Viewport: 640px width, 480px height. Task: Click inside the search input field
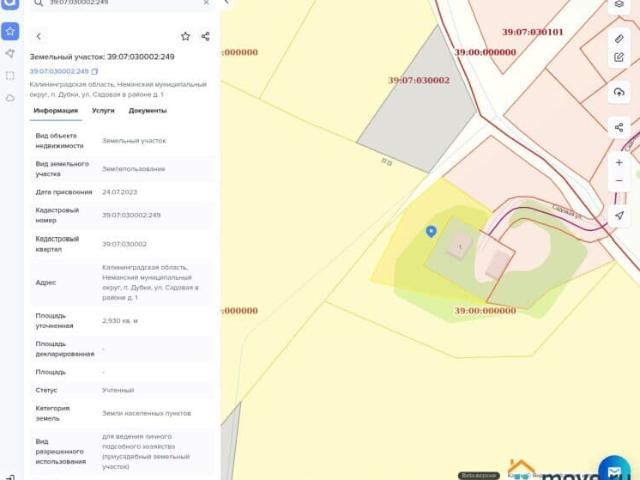click(122, 2)
